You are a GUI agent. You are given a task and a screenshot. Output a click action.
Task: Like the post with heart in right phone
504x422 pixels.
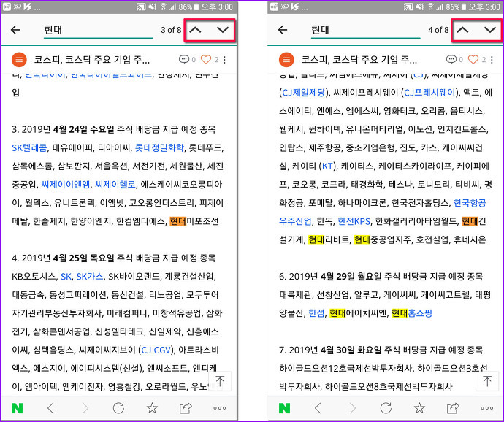point(473,59)
